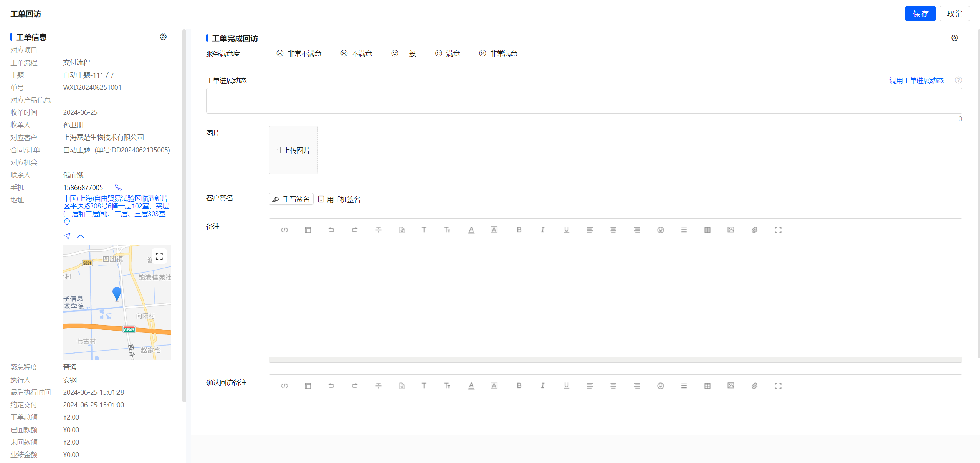Click undo in 备注 editor toolbar
This screenshot has width=980, height=463.
[331, 230]
